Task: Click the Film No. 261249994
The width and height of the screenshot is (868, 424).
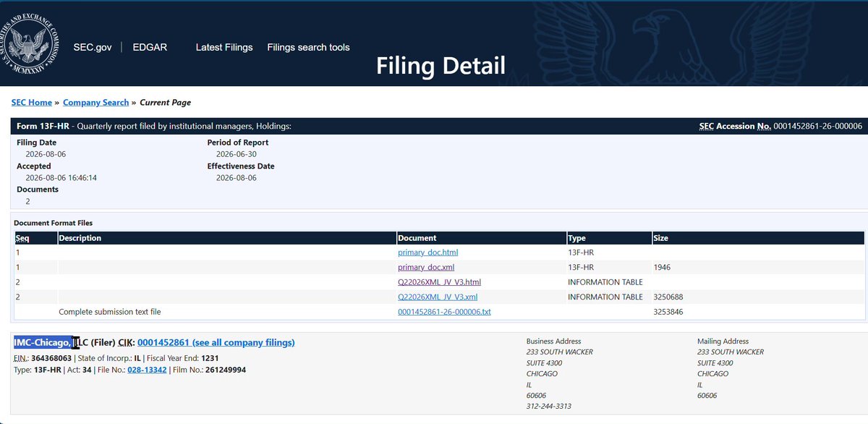Action: pos(225,370)
